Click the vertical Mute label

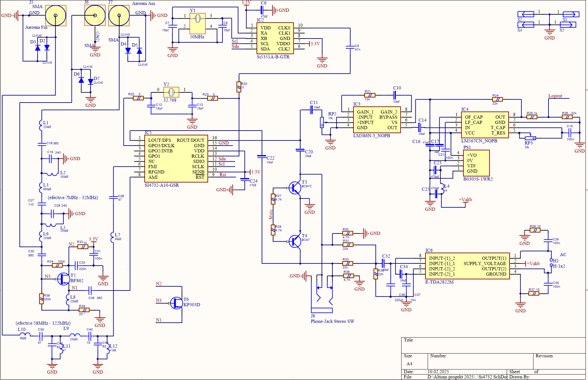[x=270, y=214]
